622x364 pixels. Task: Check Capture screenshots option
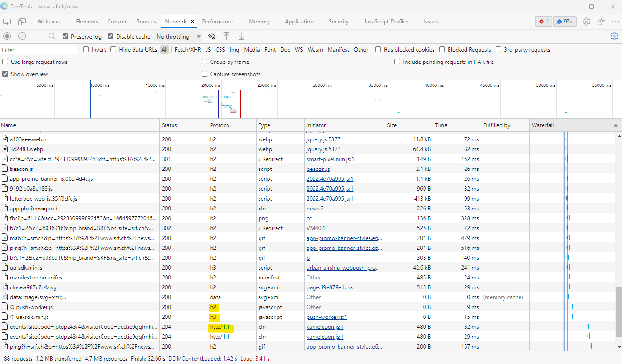click(205, 74)
